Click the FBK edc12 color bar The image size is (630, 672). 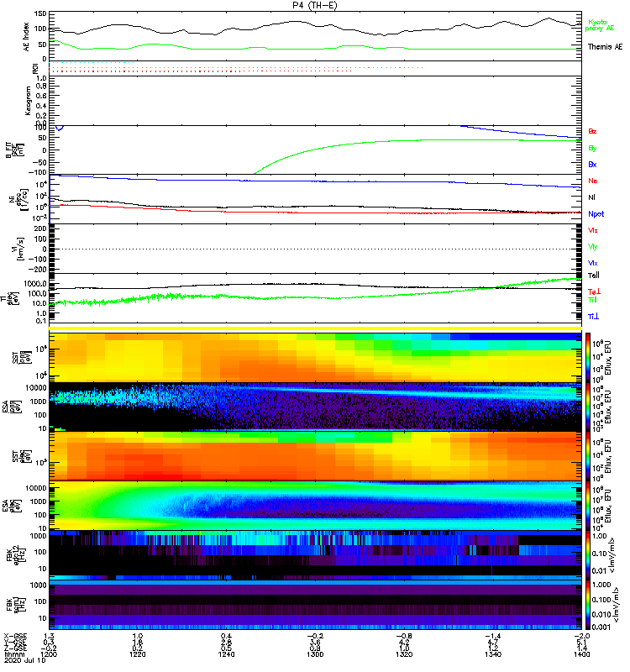(x=587, y=555)
